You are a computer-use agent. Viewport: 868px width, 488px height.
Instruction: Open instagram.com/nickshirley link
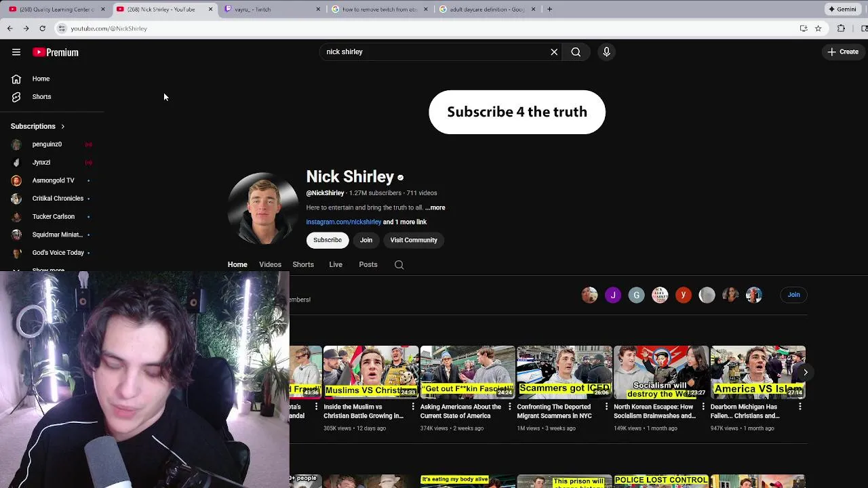(x=343, y=222)
